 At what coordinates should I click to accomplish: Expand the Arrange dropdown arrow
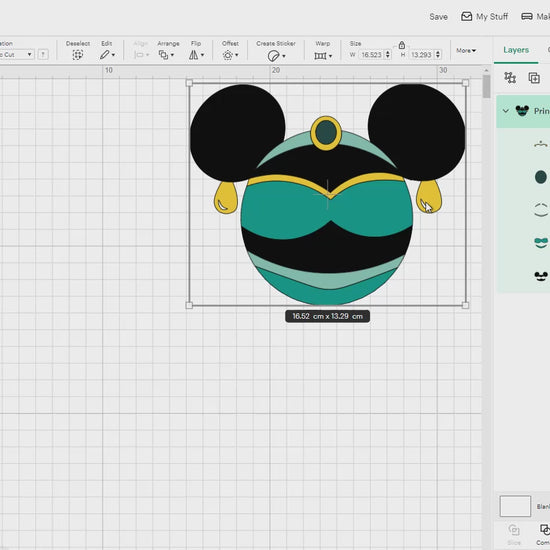tap(172, 55)
